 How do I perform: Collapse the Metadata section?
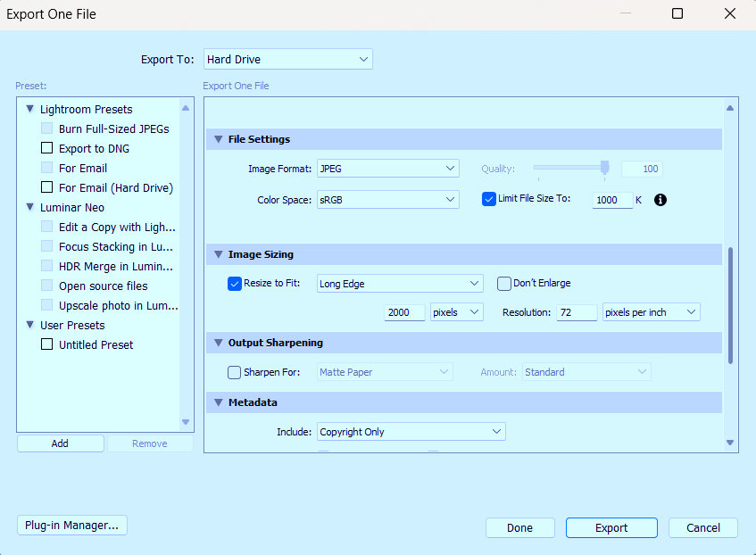coord(218,402)
